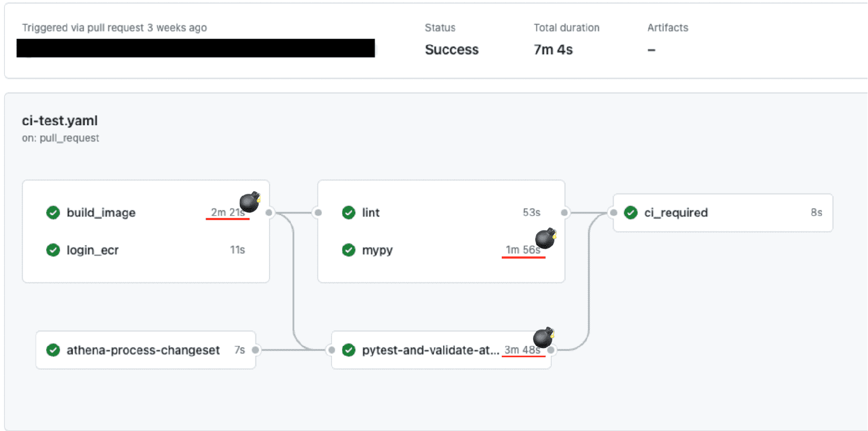Click the green check icon beside lint

point(349,213)
